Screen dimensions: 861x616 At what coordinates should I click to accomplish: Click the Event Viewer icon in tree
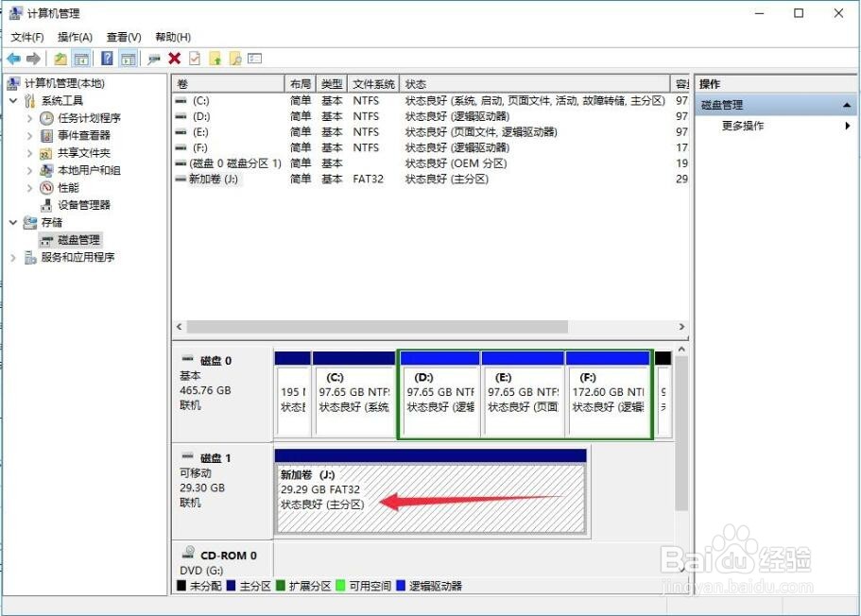coord(46,136)
